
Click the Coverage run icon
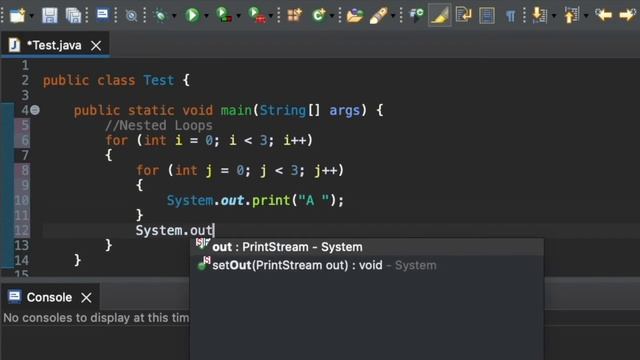(224, 15)
